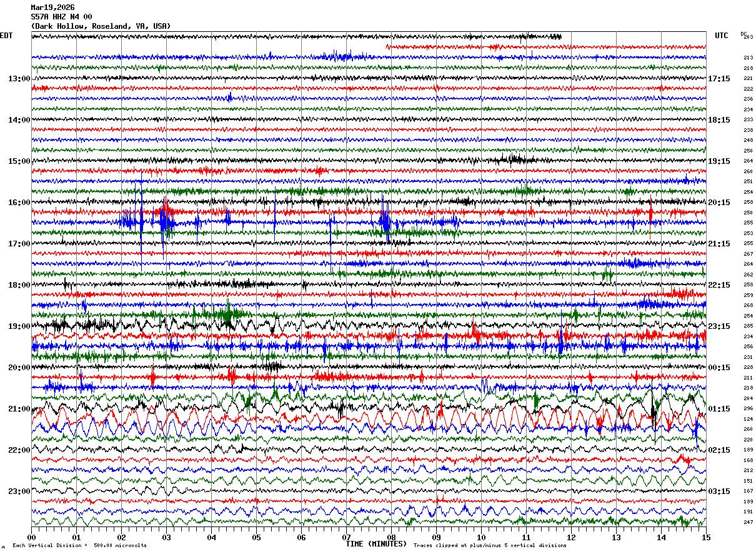Screen dimensions: 756x554
Task: Click the DC offset value '268'
Action: [748, 305]
